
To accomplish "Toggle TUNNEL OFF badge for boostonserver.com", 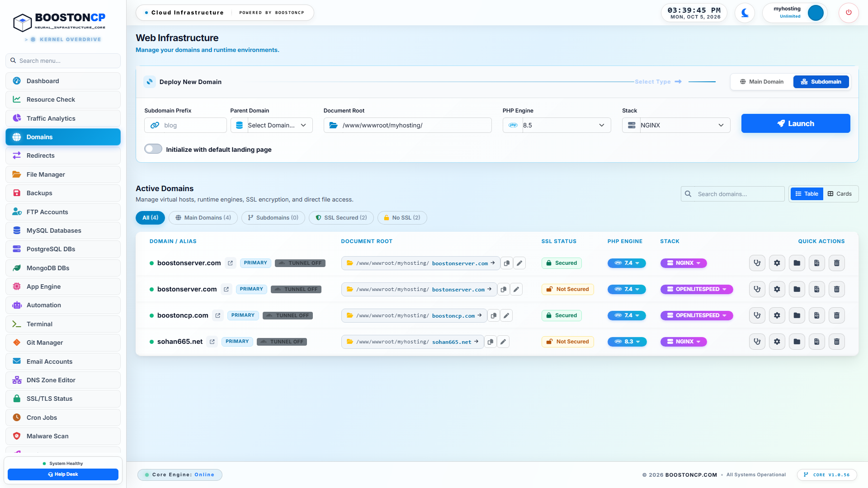I will click(300, 263).
